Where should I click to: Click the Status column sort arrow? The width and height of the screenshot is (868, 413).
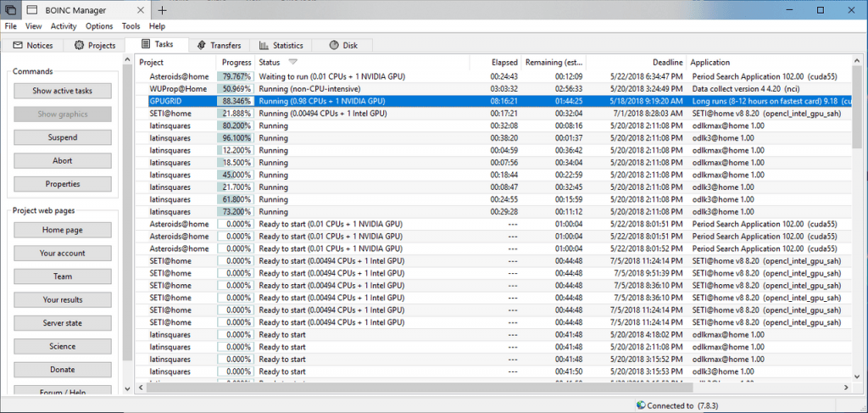(292, 62)
